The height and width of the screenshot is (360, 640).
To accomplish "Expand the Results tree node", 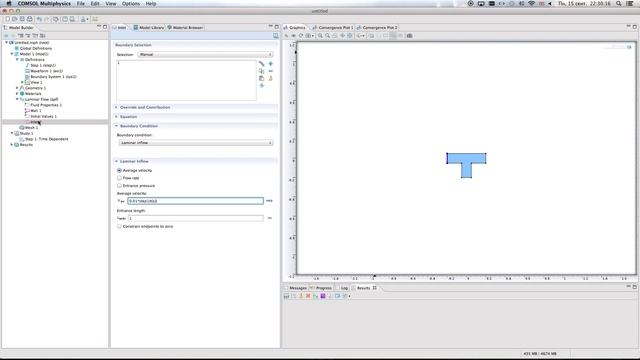I will [x=12, y=144].
